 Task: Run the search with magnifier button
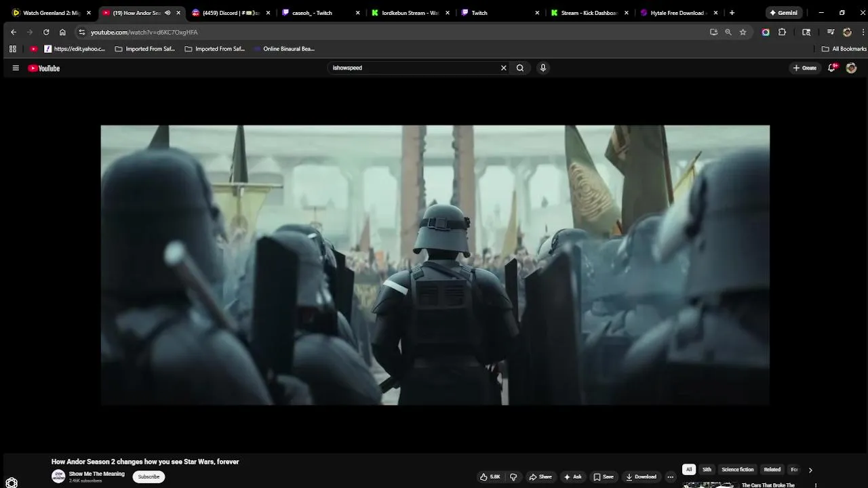coord(520,68)
